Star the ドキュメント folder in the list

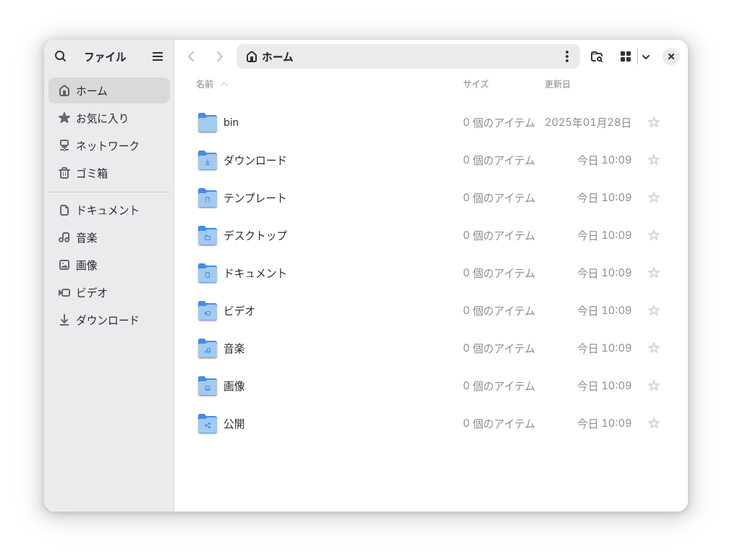coord(653,273)
